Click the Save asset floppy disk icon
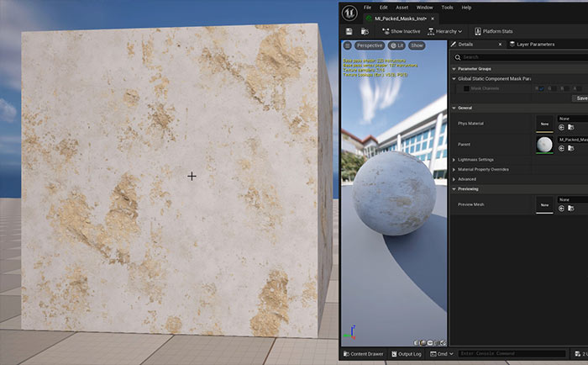This screenshot has height=365, width=588. click(x=349, y=31)
